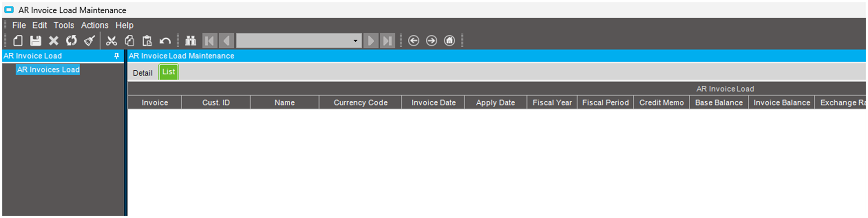Click the circled home icon

click(449, 41)
